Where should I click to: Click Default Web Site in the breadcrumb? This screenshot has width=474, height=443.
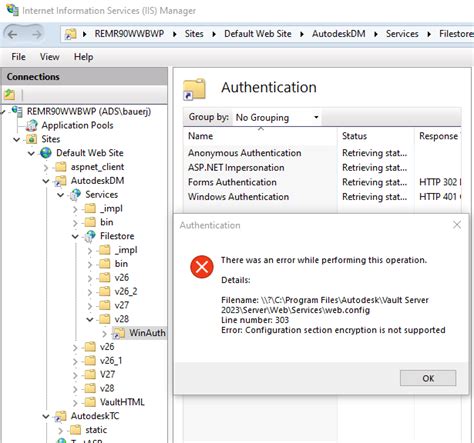click(258, 34)
